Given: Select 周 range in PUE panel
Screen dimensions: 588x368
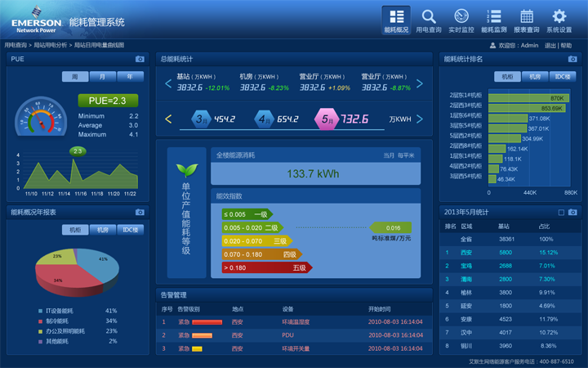Looking at the screenshot, I should point(75,77).
